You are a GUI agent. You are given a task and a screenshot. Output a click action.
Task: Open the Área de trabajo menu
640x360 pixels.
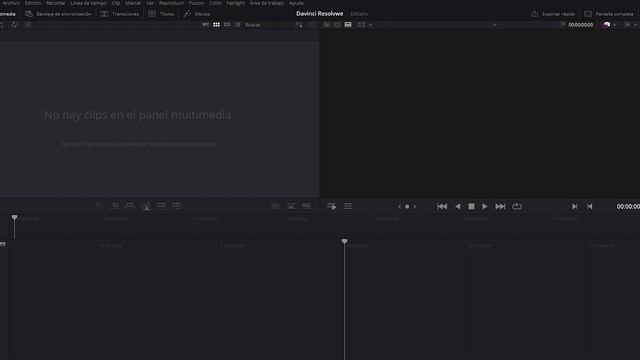point(267,3)
